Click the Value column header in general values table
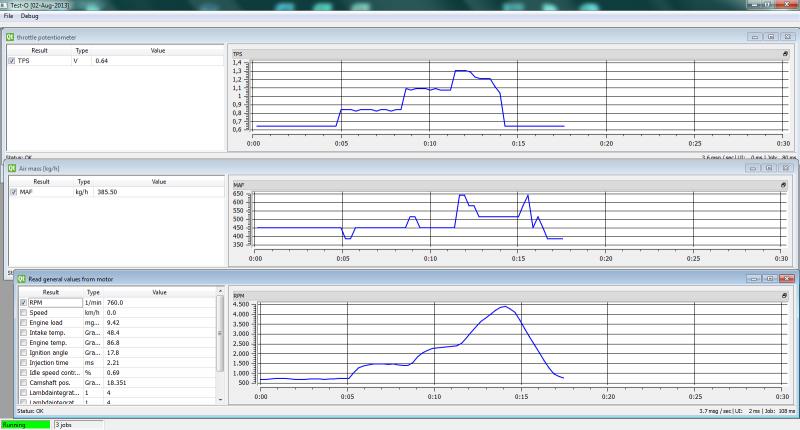Screen dimensions: 800x430 (158, 292)
